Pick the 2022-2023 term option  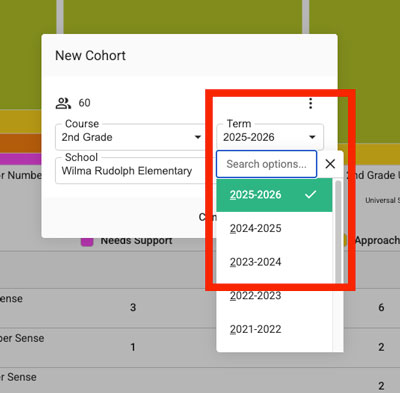(274, 296)
